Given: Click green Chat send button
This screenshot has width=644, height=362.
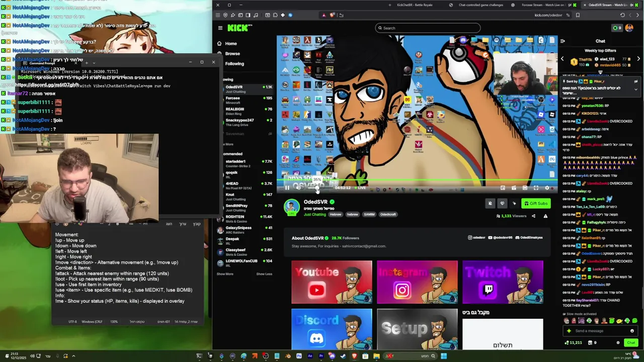Looking at the screenshot, I should tap(631, 343).
